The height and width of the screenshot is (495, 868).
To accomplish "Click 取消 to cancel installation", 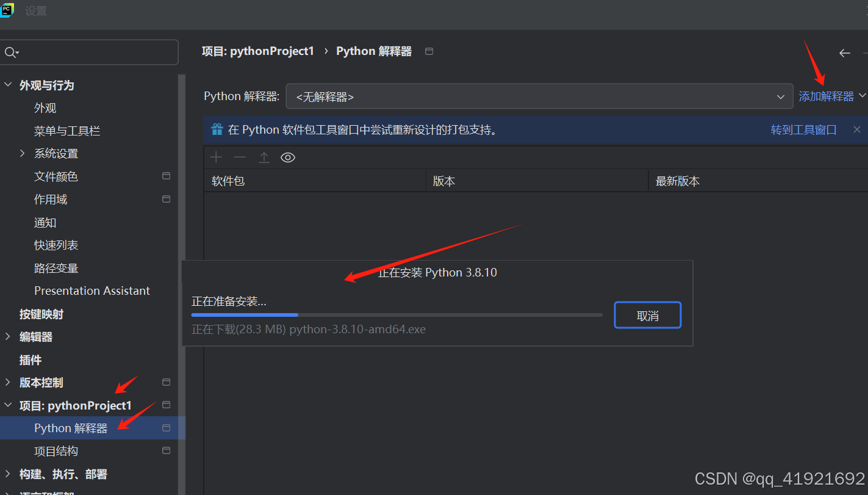I will [x=647, y=315].
